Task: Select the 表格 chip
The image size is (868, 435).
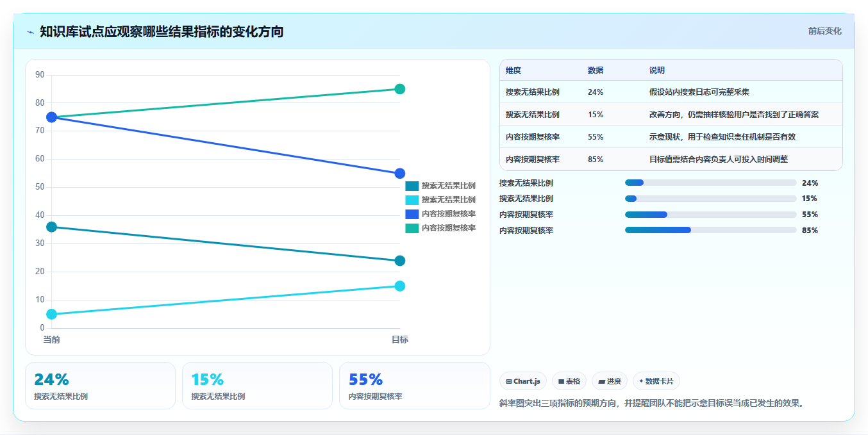Action: pos(569,381)
